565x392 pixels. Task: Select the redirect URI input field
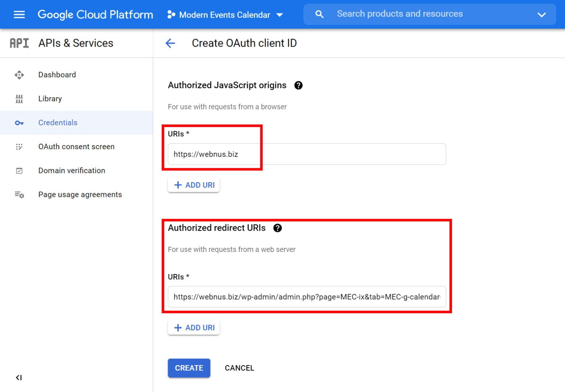coord(306,297)
